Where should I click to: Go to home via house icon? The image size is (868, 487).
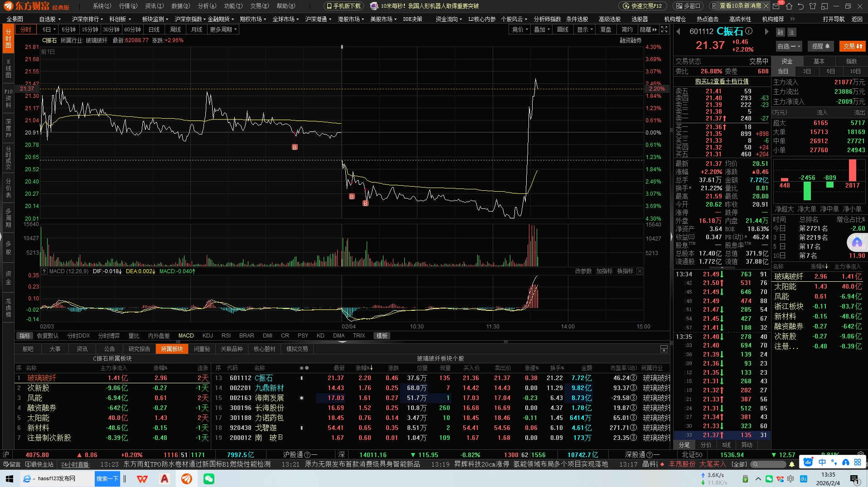click(789, 6)
